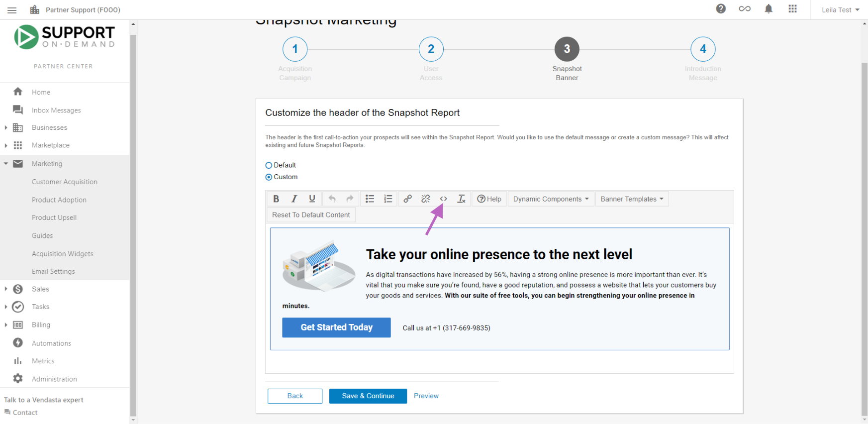868x424 pixels.
Task: Click the underline formatting icon
Action: pos(312,199)
